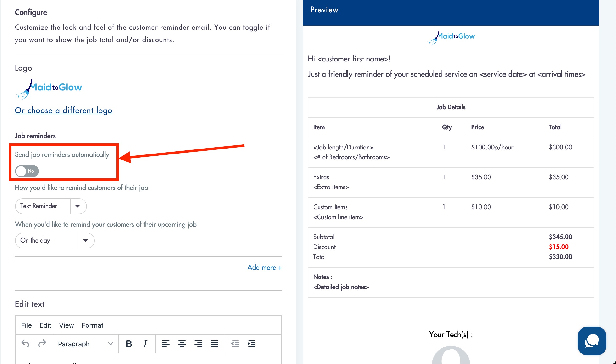Center align text in editor
Screen dimensions: 616x364
[x=182, y=344]
